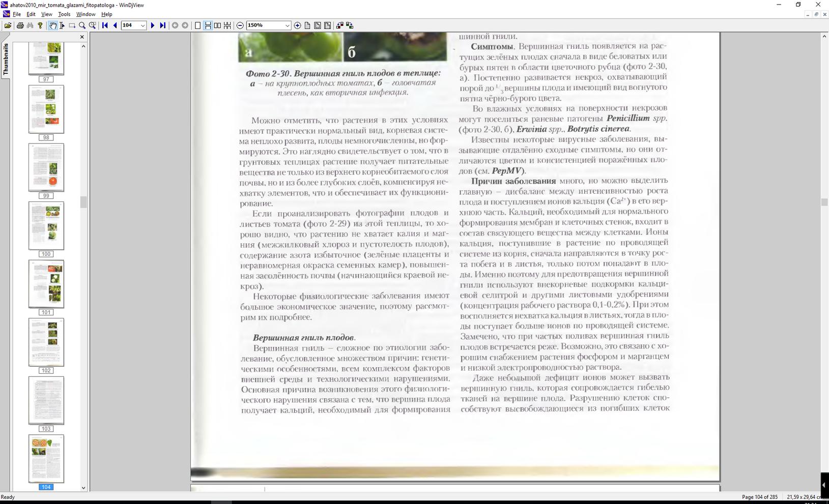Open Find with the binoculars icon
Image resolution: width=829 pixels, height=504 pixels.
click(x=30, y=25)
